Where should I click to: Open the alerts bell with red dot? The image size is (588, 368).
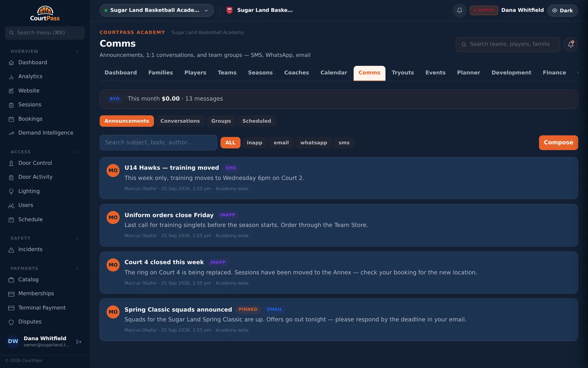[571, 45]
